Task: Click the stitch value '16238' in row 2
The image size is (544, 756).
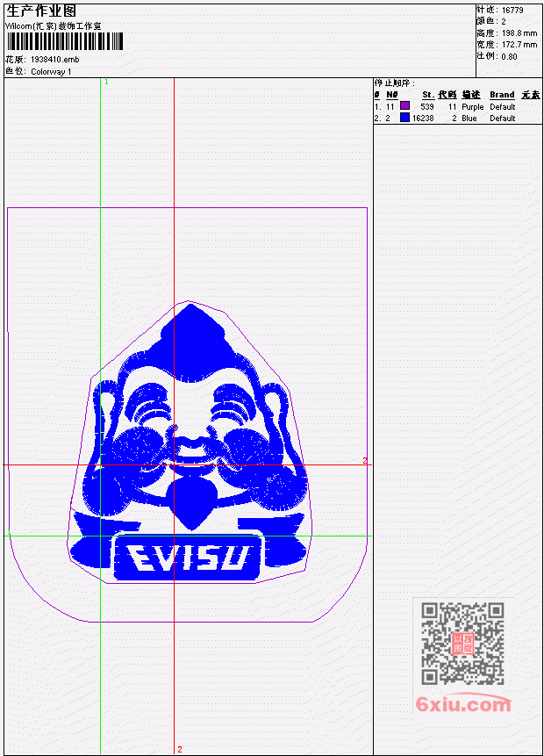Action: [423, 119]
